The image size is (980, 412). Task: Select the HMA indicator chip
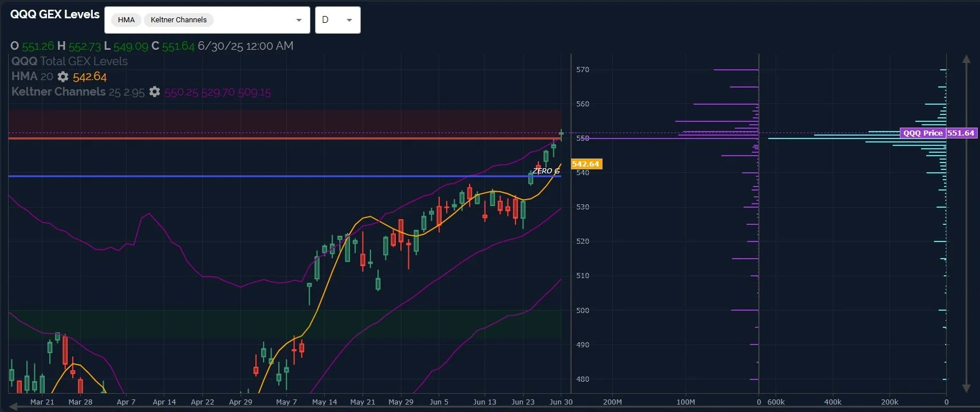pyautogui.click(x=126, y=20)
